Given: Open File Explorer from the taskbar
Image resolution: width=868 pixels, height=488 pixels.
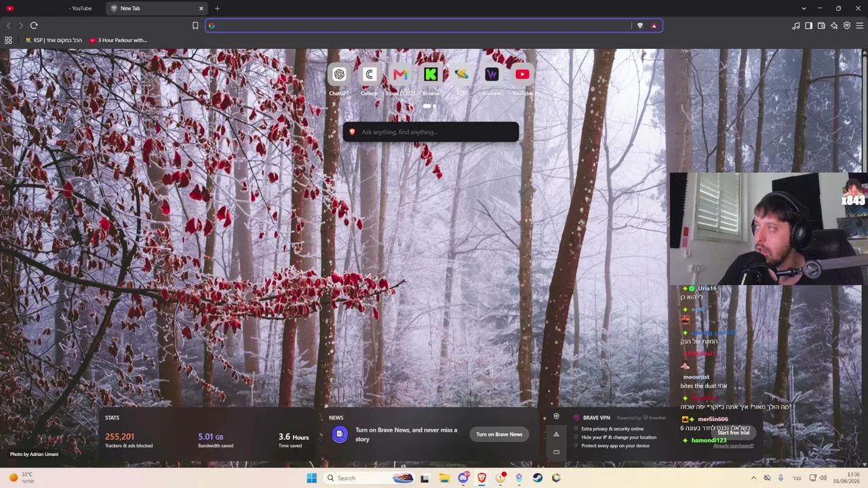Looking at the screenshot, I should tap(444, 478).
